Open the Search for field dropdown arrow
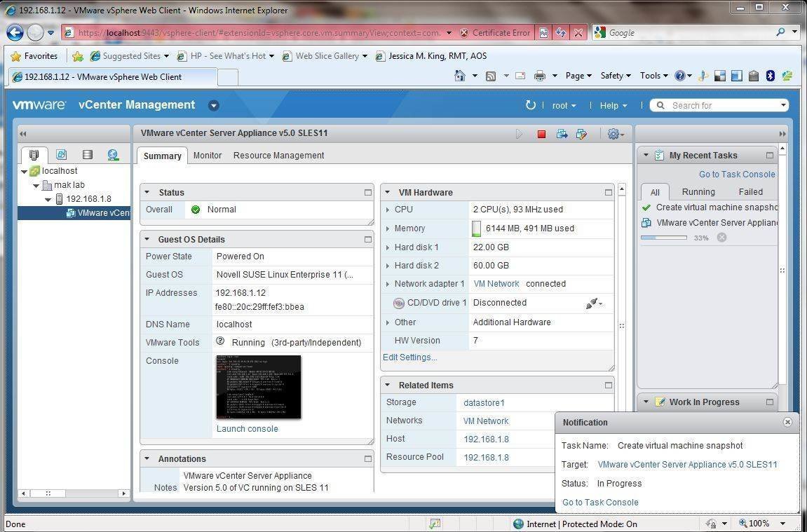The image size is (807, 532). [x=783, y=105]
